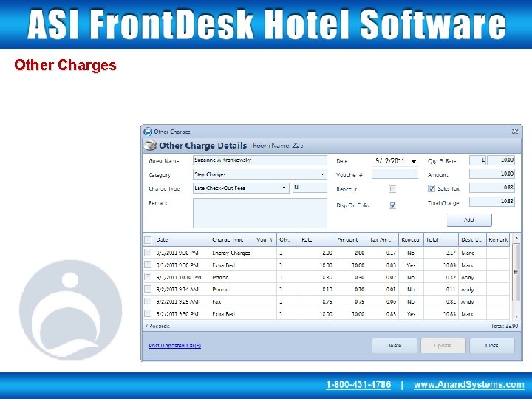Check the Fax row checkbox
532x399 pixels.
(x=148, y=301)
